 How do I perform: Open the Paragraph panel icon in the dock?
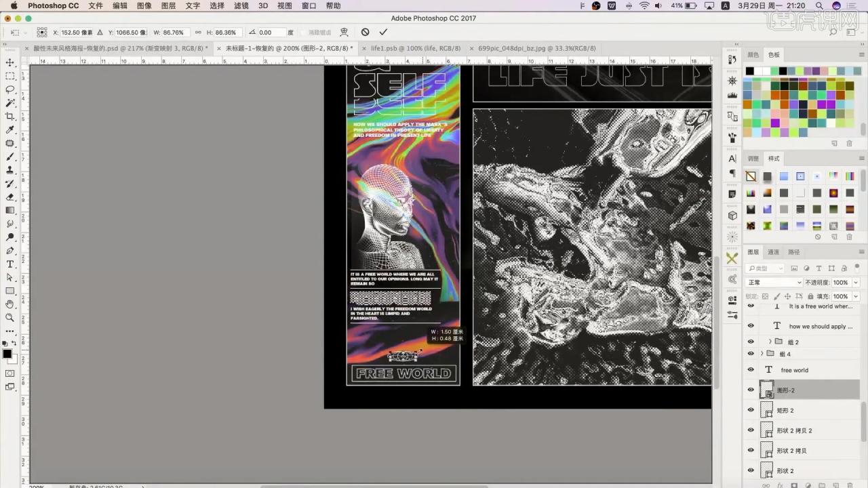(x=732, y=174)
